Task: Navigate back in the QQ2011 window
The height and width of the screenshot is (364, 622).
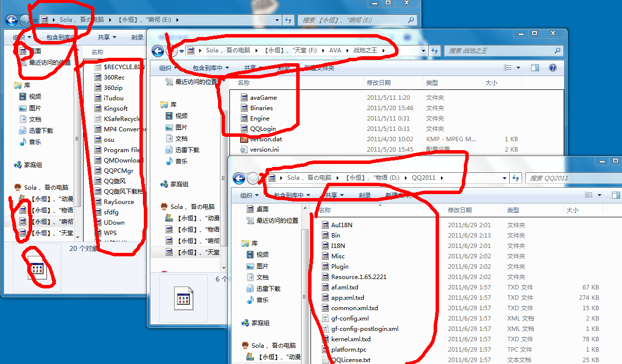Action: [x=238, y=179]
